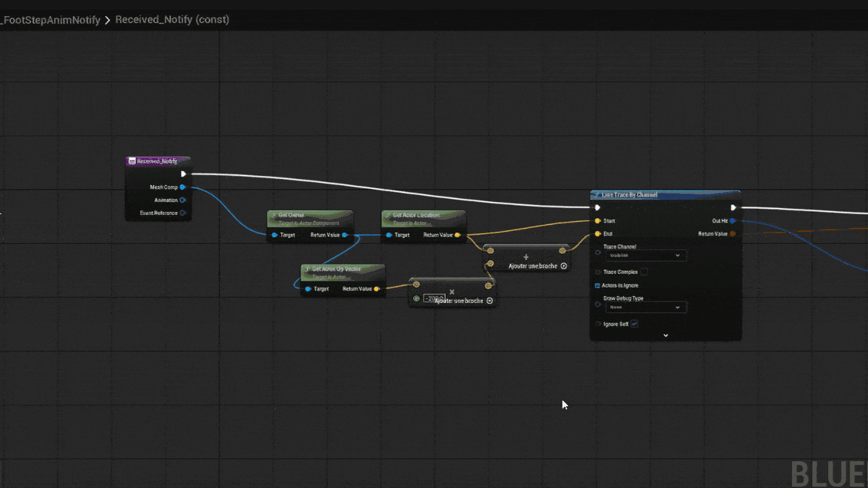
Task: Expand Line Trace By Channel advanced pins
Action: pos(665,336)
